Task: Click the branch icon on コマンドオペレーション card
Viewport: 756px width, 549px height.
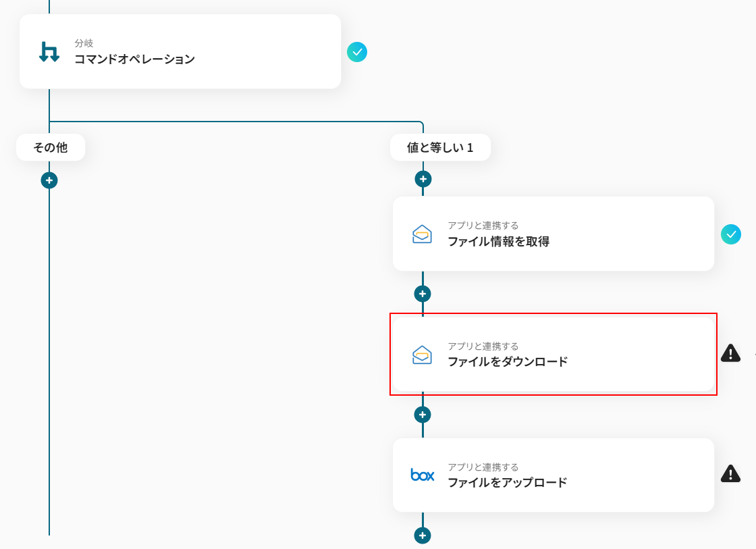Action: [x=49, y=52]
